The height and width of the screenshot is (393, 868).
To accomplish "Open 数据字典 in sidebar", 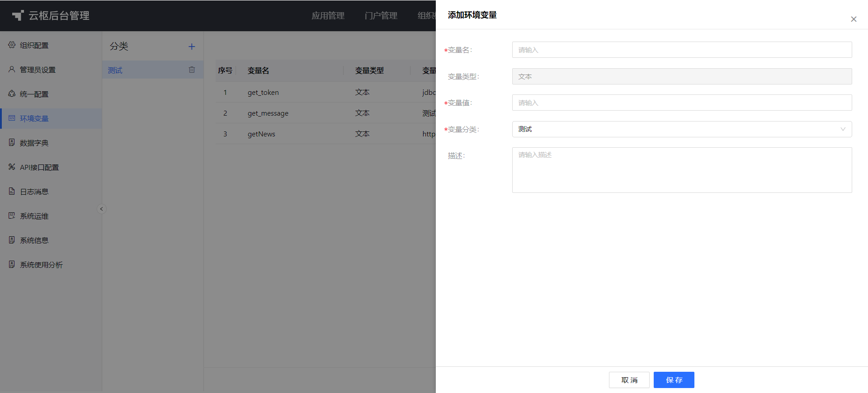I will click(x=51, y=143).
